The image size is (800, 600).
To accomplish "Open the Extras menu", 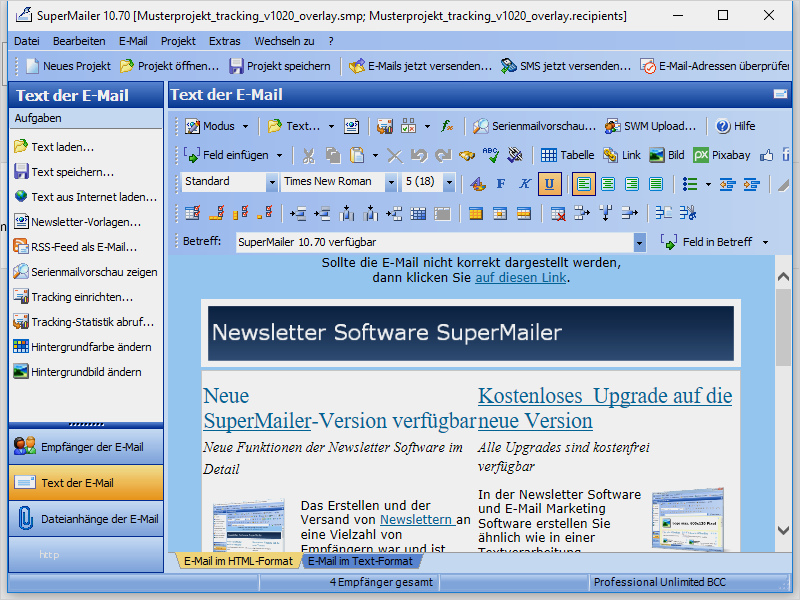I will (x=224, y=41).
